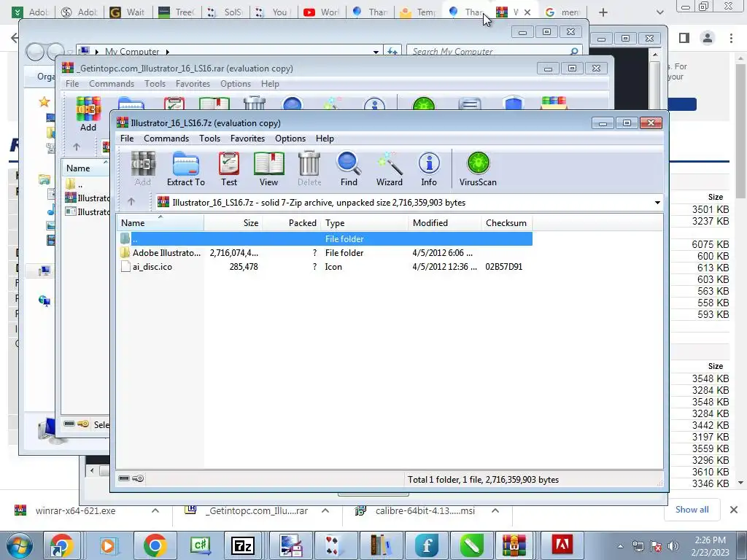The image size is (747, 560).
Task: Open View tool in front WinRAR window
Action: point(268,168)
